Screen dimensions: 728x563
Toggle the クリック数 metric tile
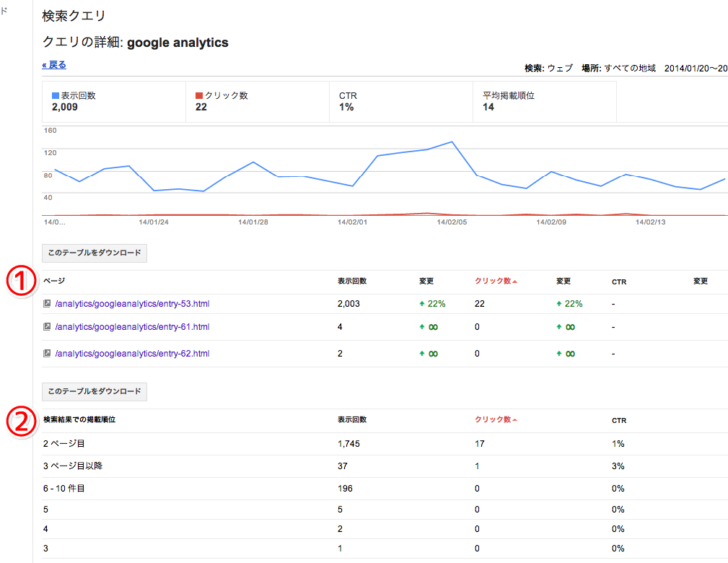[x=258, y=102]
